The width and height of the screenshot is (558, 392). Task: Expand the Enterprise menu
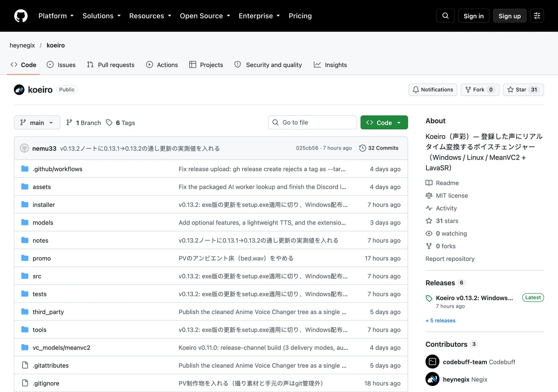(259, 16)
